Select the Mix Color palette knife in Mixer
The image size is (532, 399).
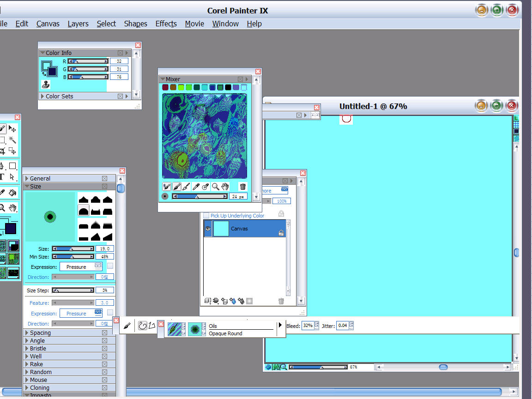186,187
